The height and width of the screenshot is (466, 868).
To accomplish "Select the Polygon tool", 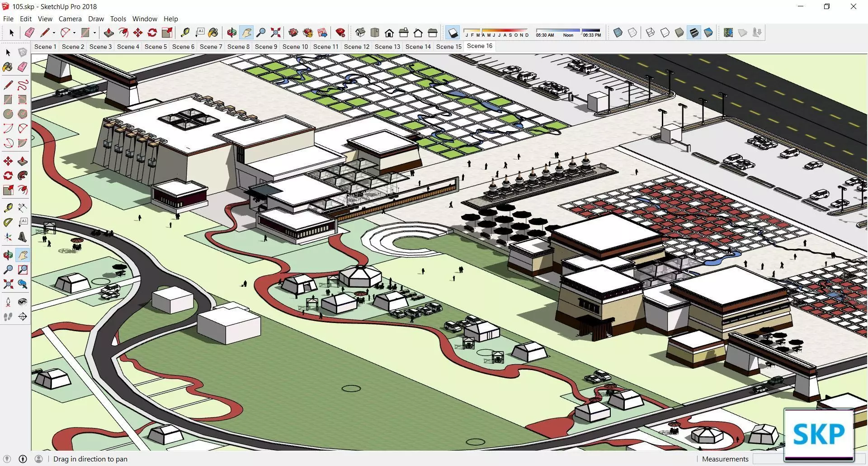I will pyautogui.click(x=22, y=114).
